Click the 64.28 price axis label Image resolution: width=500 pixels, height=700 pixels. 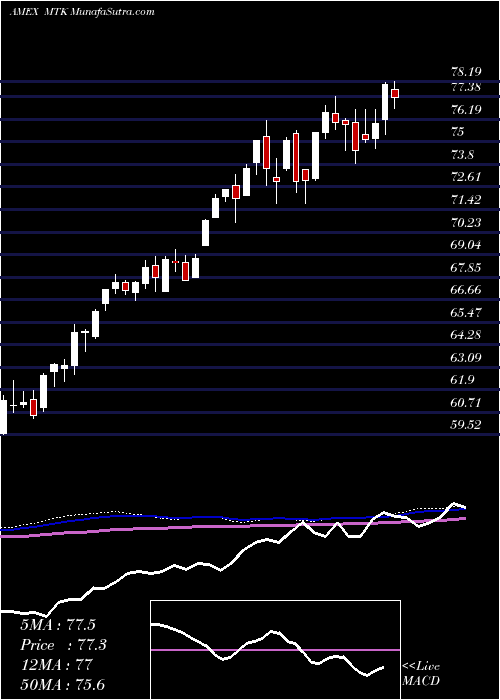(x=467, y=334)
